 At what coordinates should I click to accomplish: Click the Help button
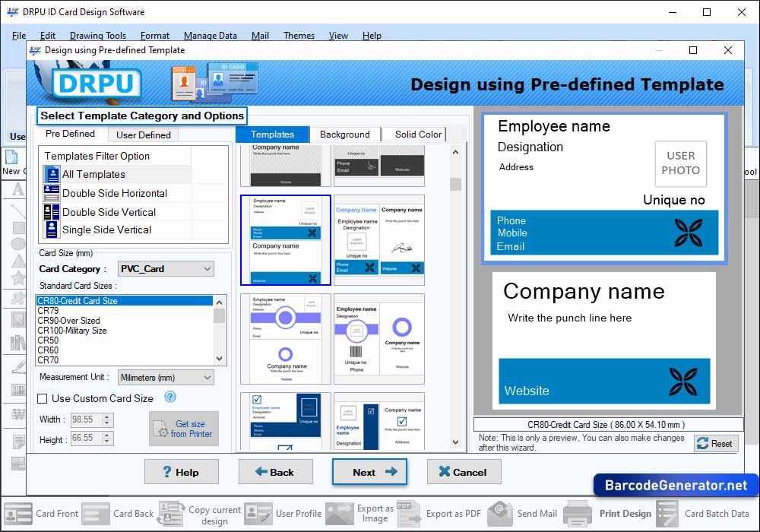click(x=182, y=472)
